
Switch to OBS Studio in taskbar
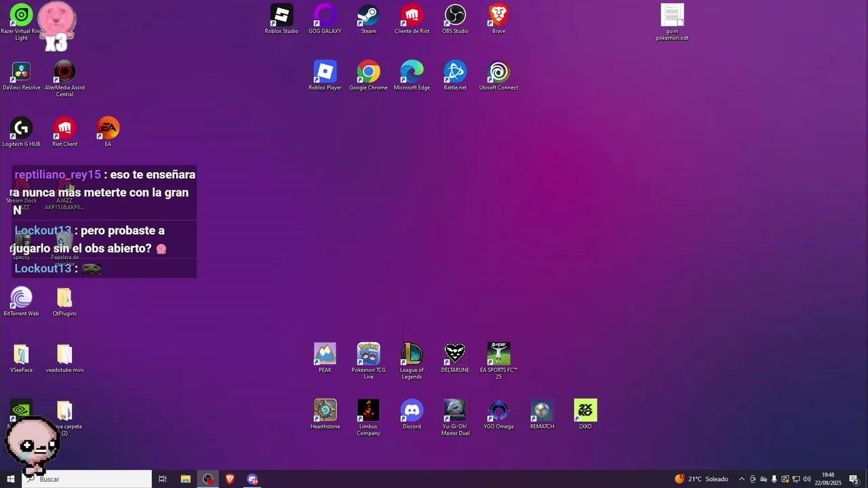click(208, 479)
